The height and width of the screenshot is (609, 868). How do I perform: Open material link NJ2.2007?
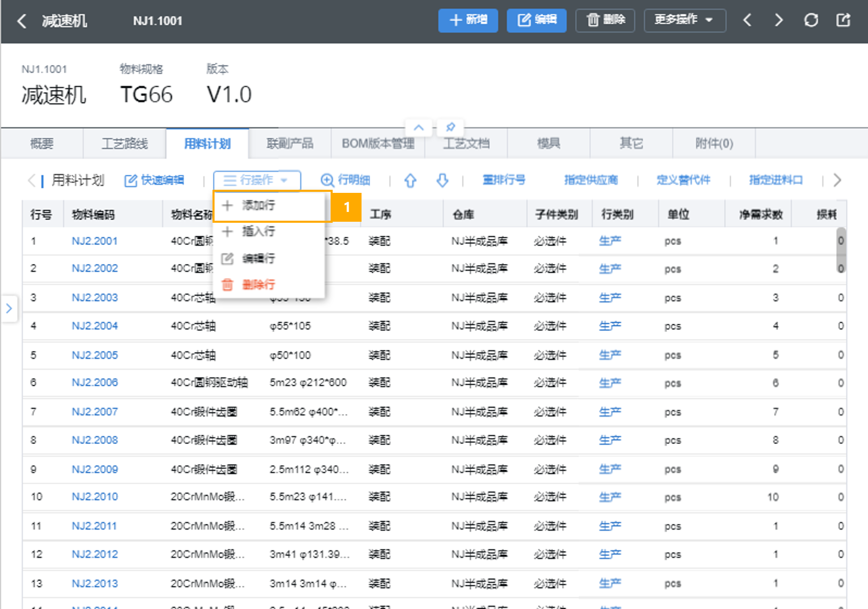(x=94, y=412)
